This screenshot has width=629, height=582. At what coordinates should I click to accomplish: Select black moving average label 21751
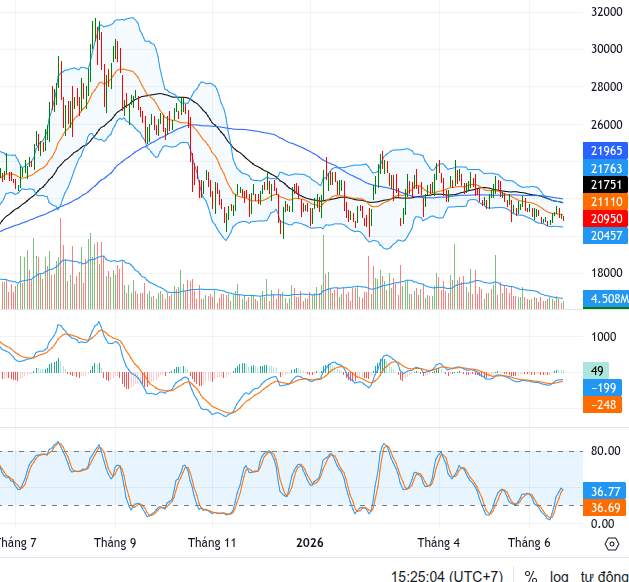pyautogui.click(x=605, y=185)
